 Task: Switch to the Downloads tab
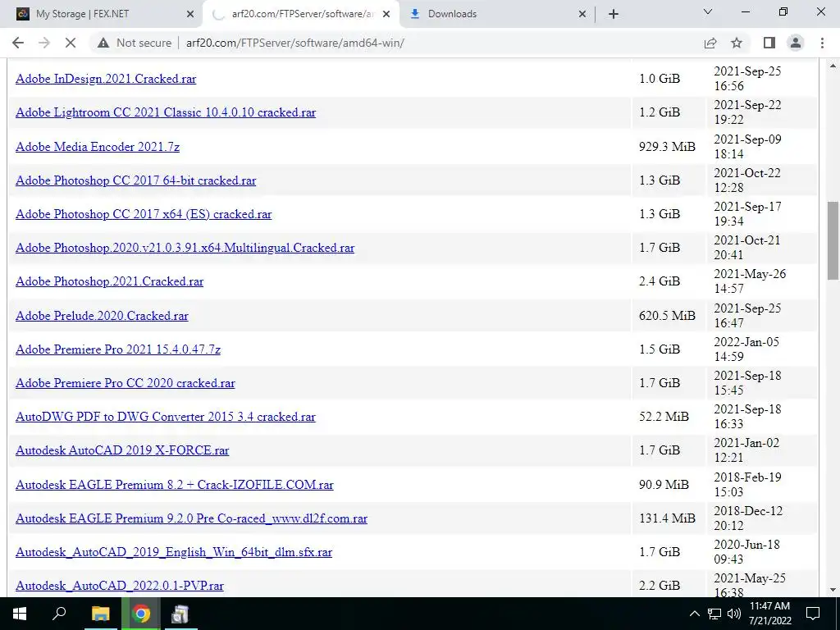pyautogui.click(x=496, y=14)
